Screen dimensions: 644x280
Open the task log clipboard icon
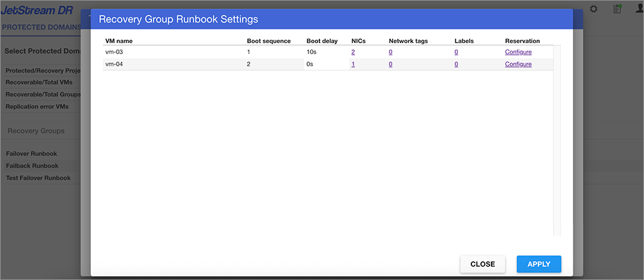click(617, 9)
